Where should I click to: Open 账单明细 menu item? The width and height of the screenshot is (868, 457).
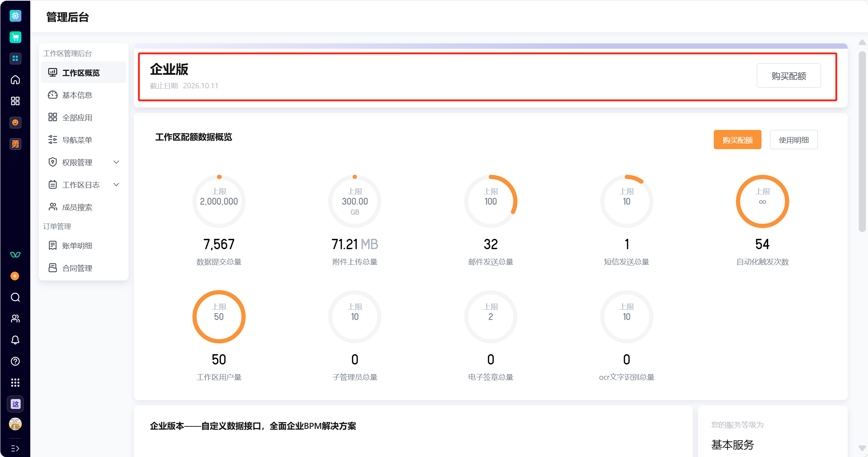point(84,246)
